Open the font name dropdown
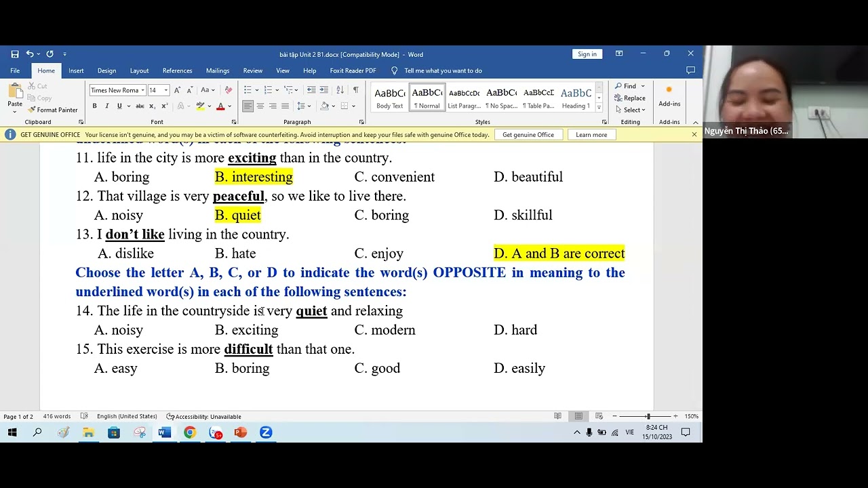This screenshot has width=868, height=488. point(142,90)
